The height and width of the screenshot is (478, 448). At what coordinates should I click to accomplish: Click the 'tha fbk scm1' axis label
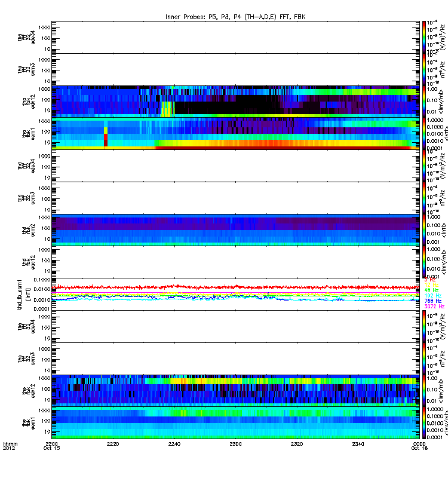click(29, 133)
